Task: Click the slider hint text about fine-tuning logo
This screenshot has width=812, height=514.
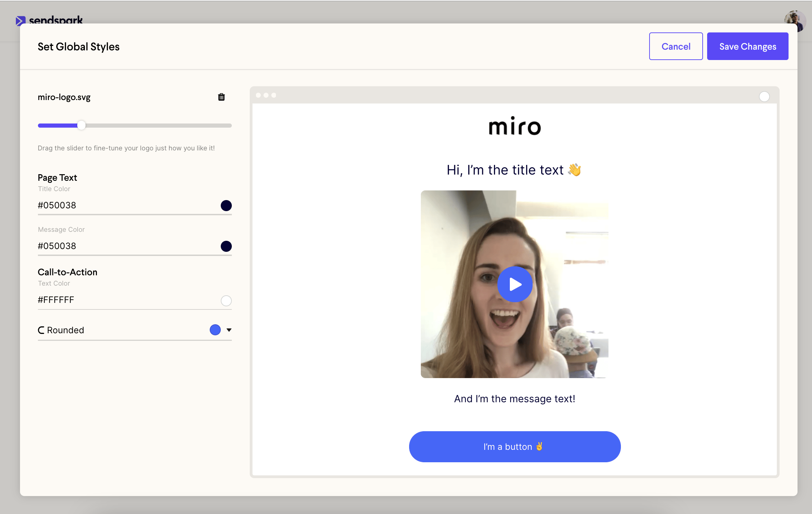Action: point(126,148)
